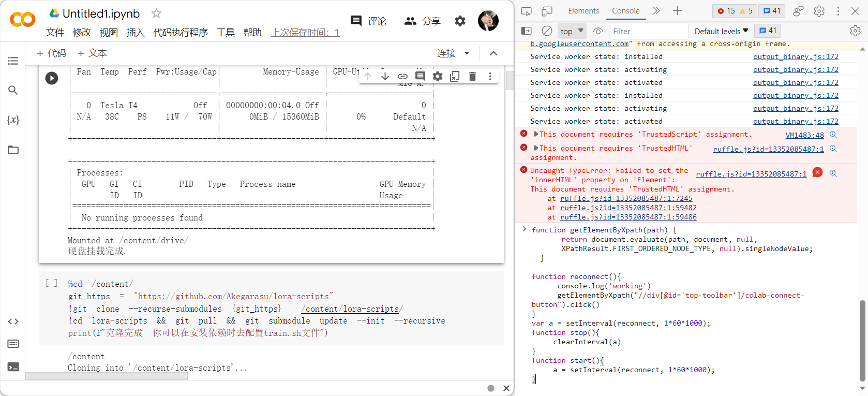
Task: Switch to the Elements tab in DevTools
Action: click(x=583, y=11)
